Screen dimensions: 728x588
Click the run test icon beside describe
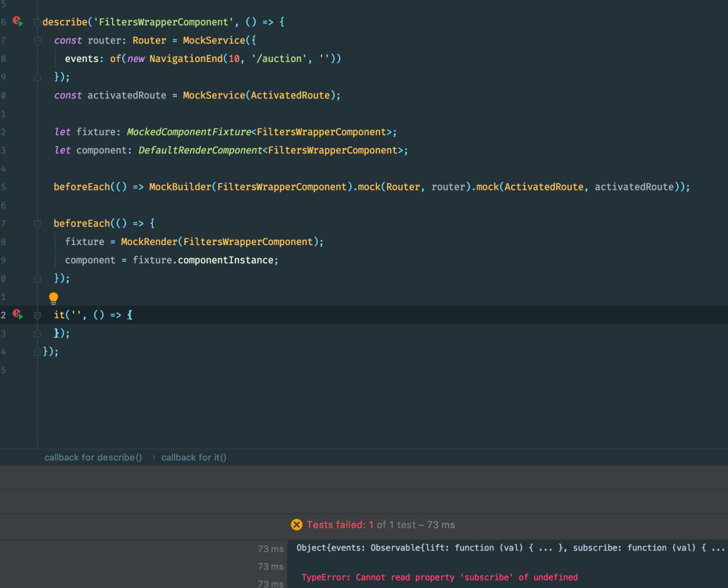pyautogui.click(x=18, y=22)
